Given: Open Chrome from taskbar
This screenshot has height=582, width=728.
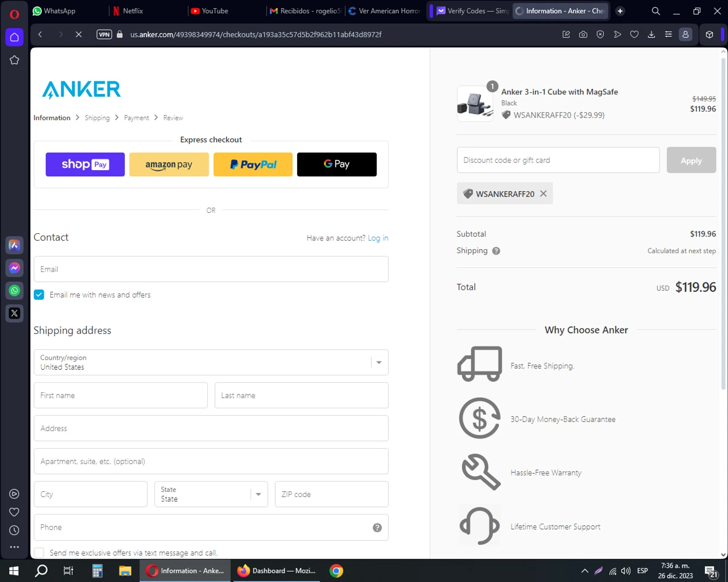Looking at the screenshot, I should (x=336, y=571).
